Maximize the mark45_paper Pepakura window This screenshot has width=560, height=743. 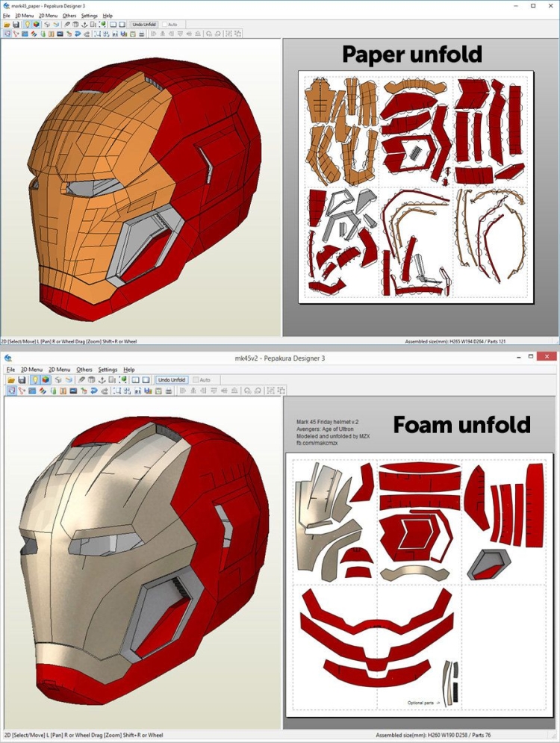(533, 6)
